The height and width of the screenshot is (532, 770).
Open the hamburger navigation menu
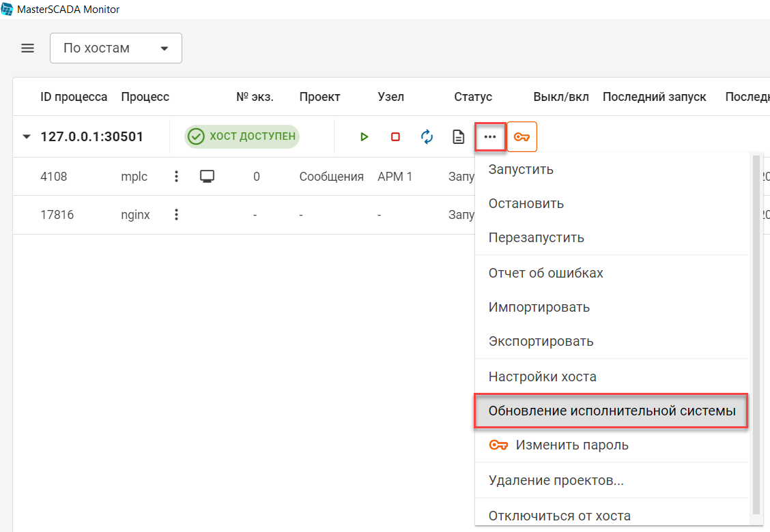[27, 48]
